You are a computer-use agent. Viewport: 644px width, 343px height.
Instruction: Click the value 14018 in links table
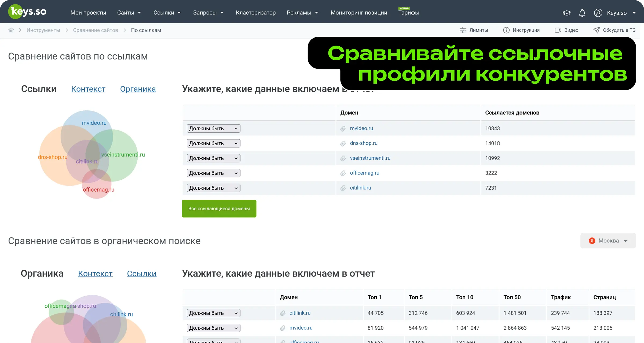pyautogui.click(x=492, y=143)
